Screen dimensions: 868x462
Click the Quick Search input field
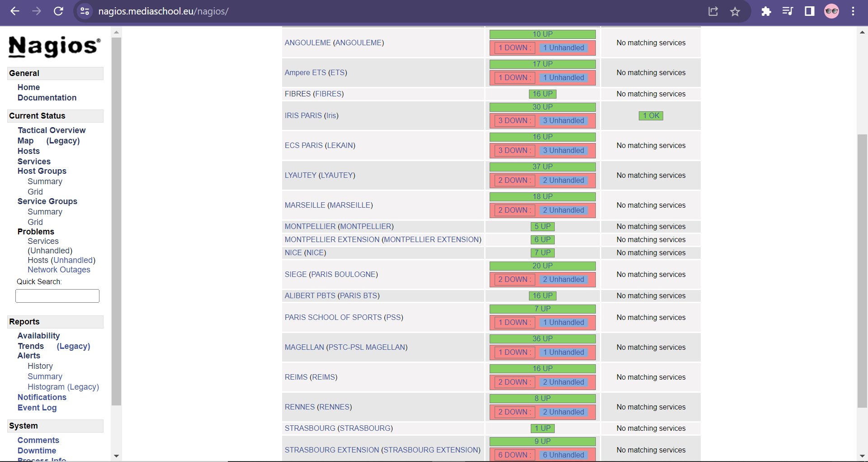57,296
